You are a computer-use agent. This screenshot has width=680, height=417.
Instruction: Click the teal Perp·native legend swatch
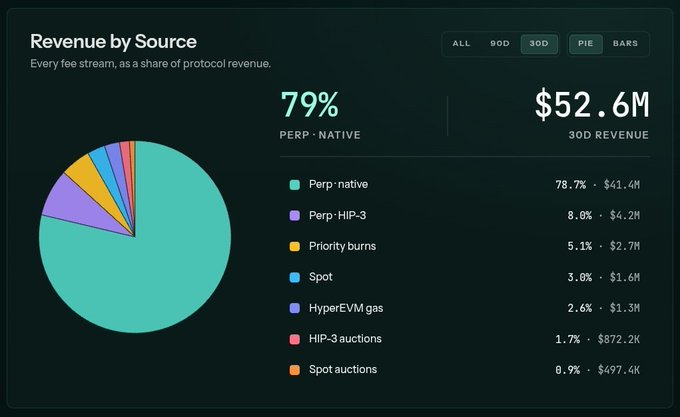294,185
